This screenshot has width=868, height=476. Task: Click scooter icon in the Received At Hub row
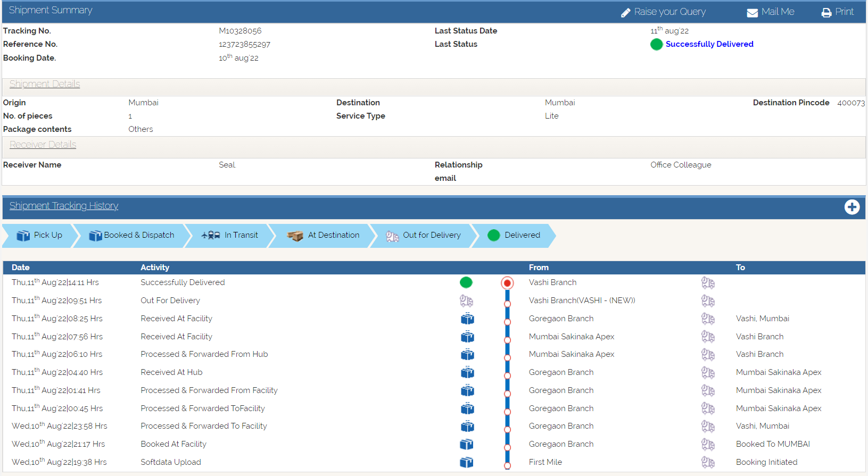[x=708, y=372]
